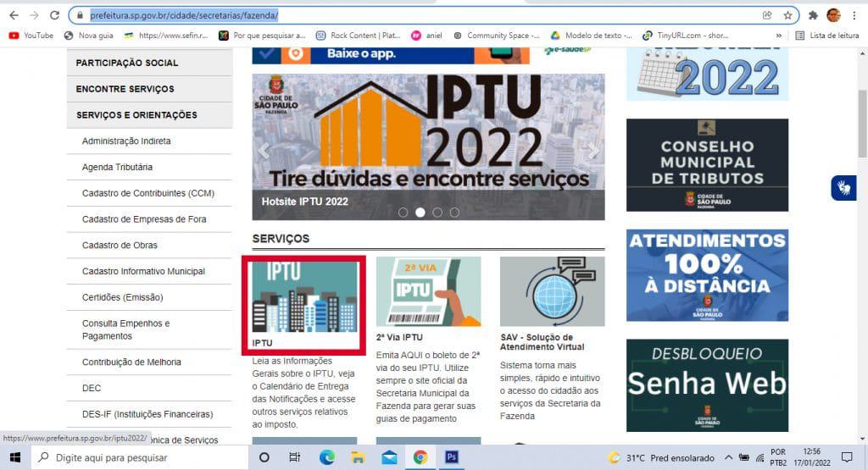Open DES-IF (Instituições Financeiras)
Viewport: 868px width, 470px height.
[x=149, y=414]
